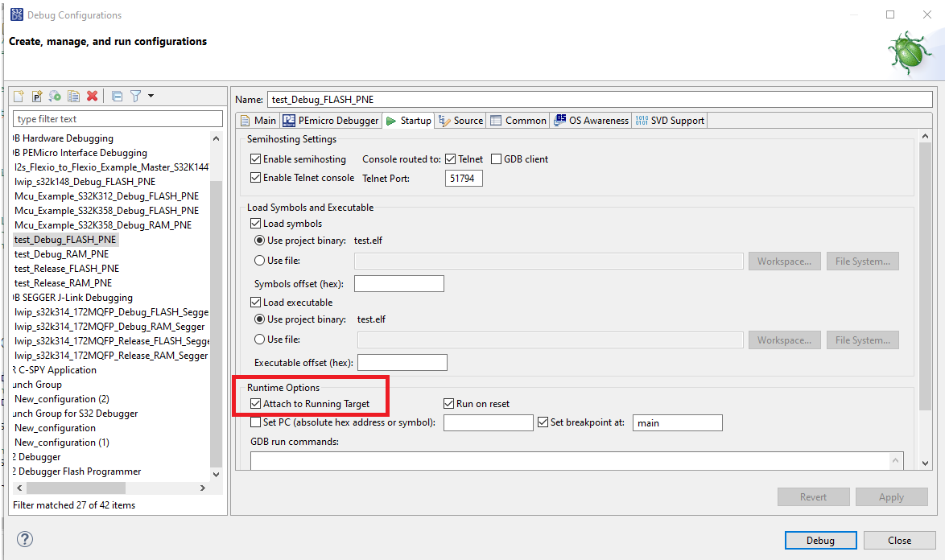Screen dimensions: 945x560
Task: Click Startup panel scroll down arrow
Action: pyautogui.click(x=925, y=463)
